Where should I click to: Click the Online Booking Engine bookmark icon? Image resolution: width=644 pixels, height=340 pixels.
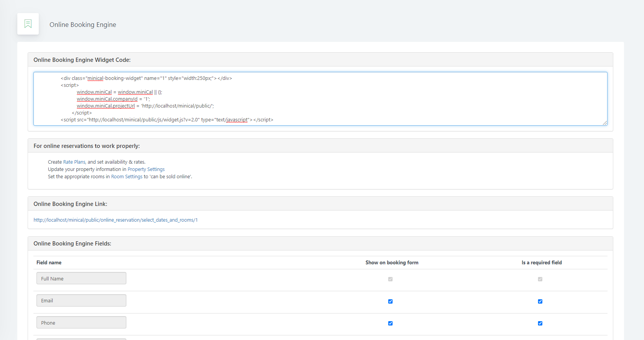(x=28, y=24)
